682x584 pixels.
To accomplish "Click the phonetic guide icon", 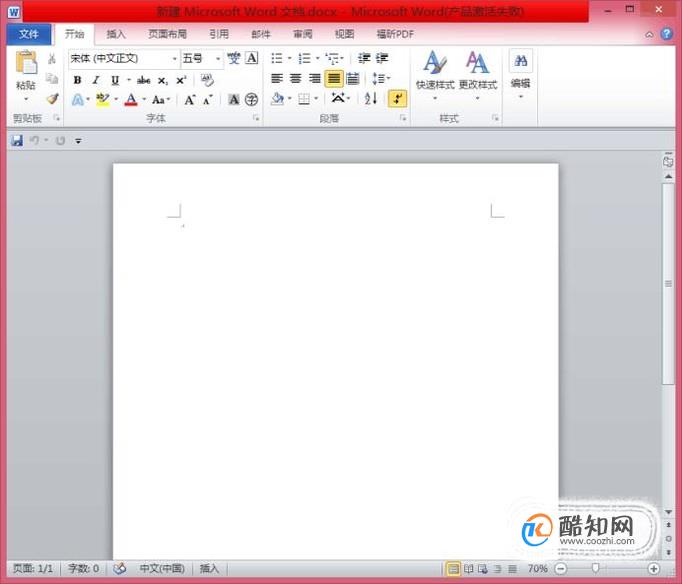I will point(234,58).
